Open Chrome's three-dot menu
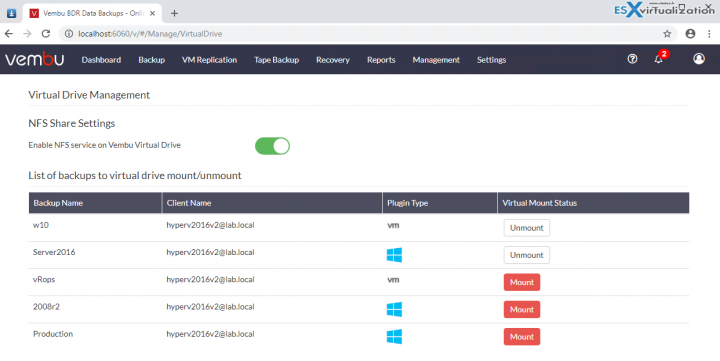 point(709,34)
